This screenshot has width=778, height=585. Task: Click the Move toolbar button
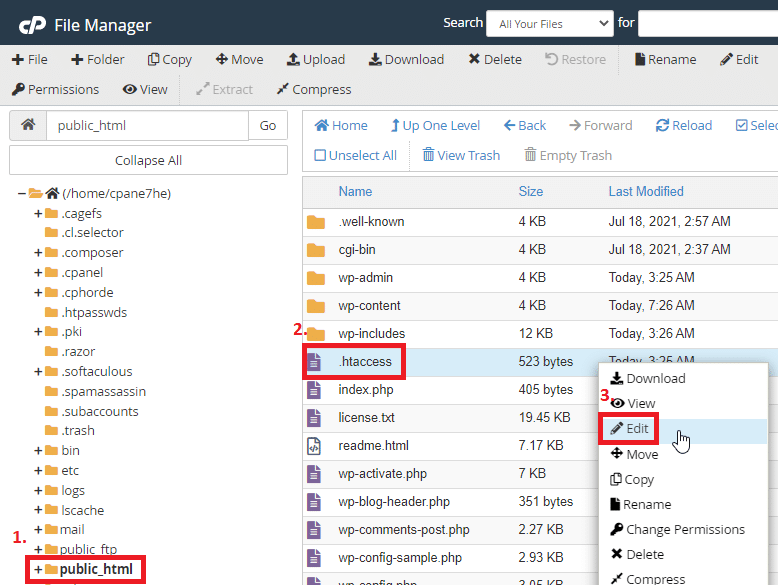pyautogui.click(x=240, y=60)
